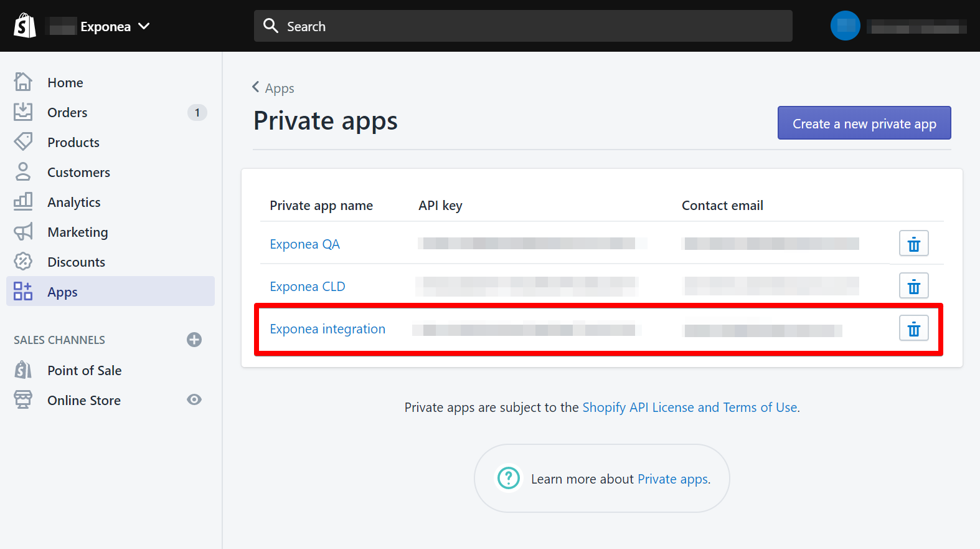980x549 pixels.
Task: Click the Apps grid icon in sidebar
Action: click(23, 291)
